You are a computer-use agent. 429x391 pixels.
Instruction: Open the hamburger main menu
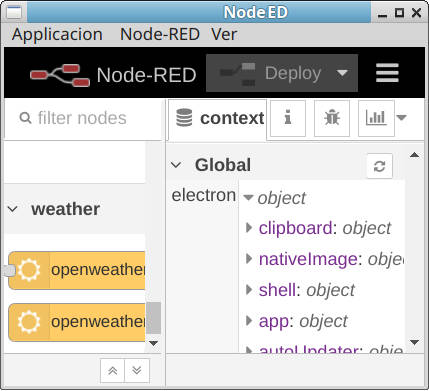[x=387, y=73]
